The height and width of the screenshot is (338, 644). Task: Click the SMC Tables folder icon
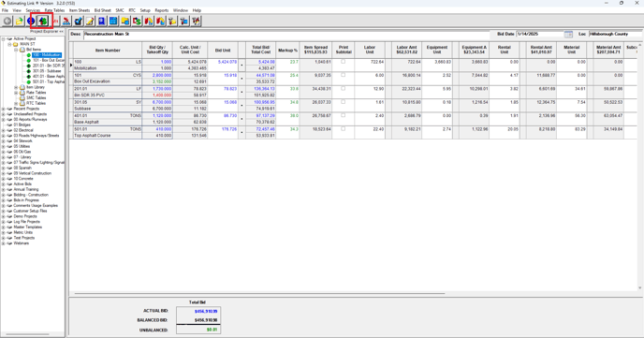[x=22, y=97]
